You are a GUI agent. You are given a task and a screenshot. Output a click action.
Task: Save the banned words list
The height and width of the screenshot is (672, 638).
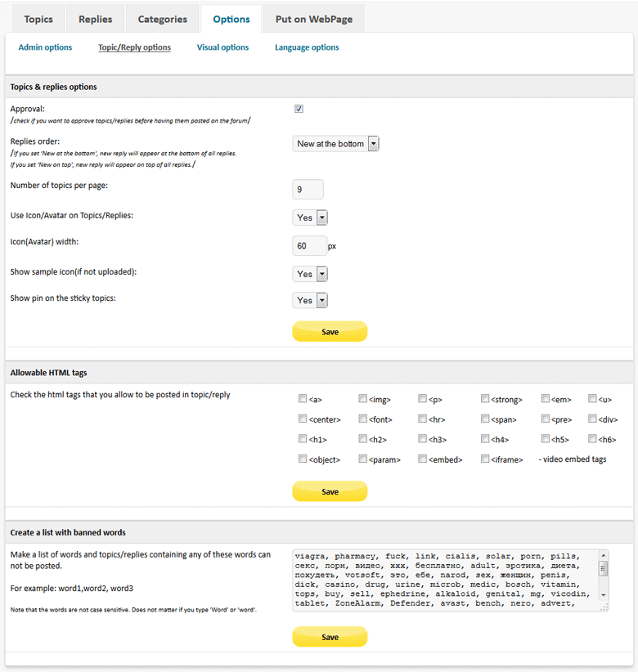point(330,637)
